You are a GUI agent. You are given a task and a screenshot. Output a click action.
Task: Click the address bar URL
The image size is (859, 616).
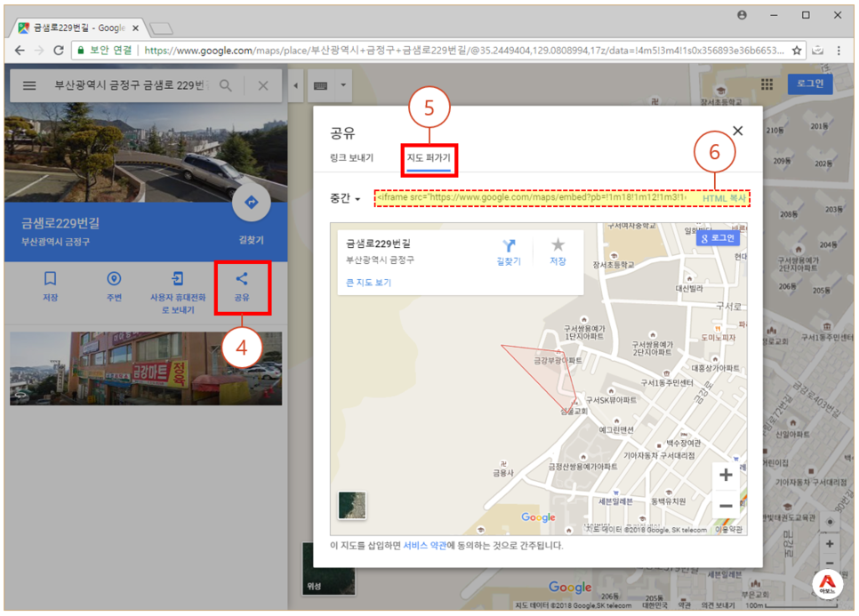pyautogui.click(x=464, y=51)
